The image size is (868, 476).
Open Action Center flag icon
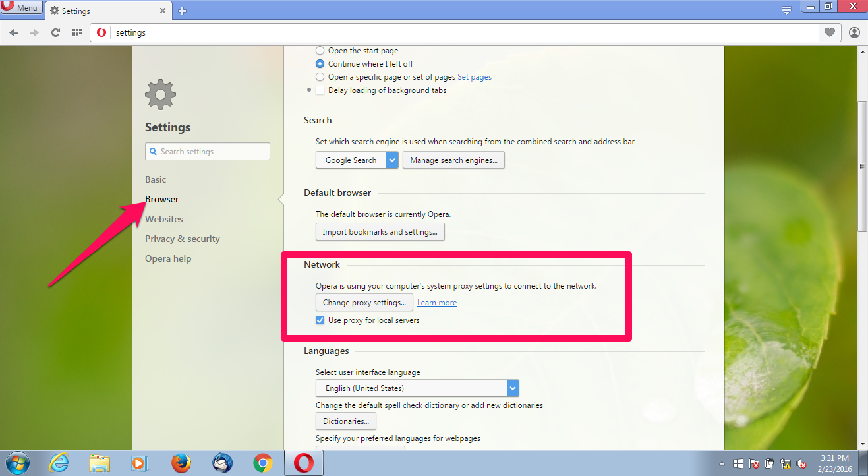point(754,463)
